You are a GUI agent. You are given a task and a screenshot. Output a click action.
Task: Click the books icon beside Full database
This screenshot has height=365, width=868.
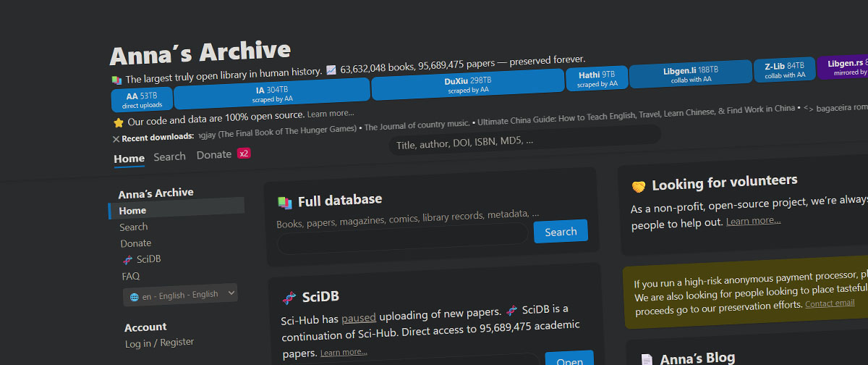tap(284, 203)
